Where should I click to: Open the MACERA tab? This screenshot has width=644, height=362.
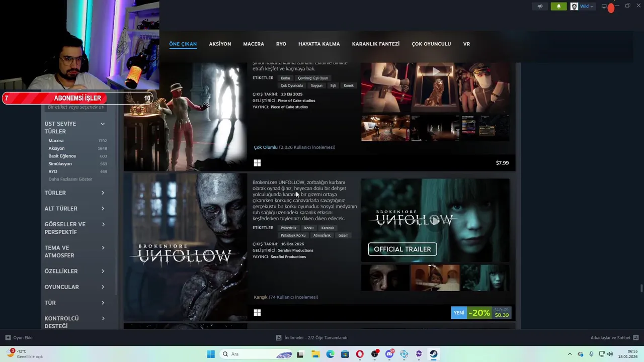click(254, 44)
